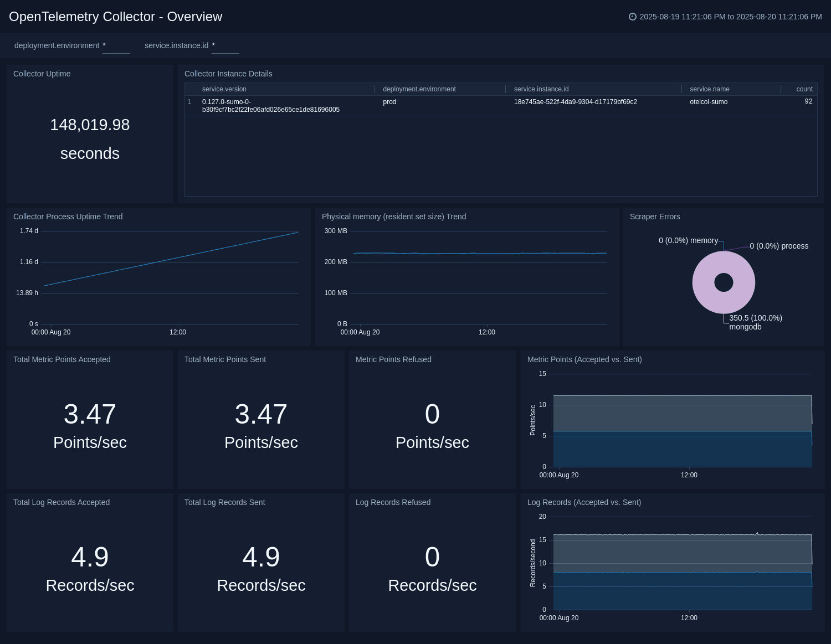Click the deployment.environment filter field

pyautogui.click(x=116, y=46)
